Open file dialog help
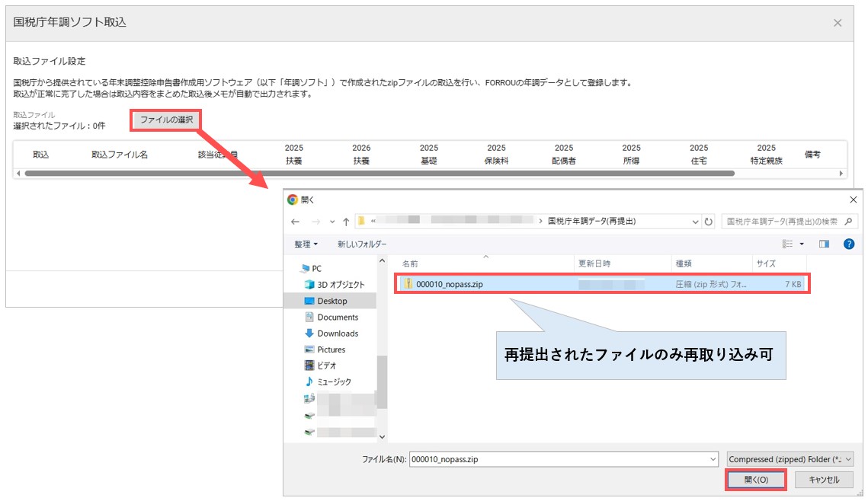 coord(849,244)
